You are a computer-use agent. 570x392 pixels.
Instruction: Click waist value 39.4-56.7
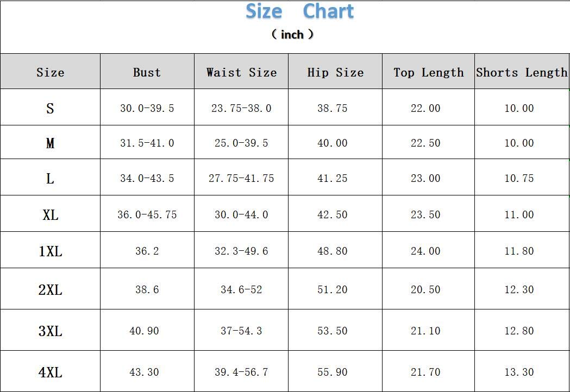click(241, 372)
